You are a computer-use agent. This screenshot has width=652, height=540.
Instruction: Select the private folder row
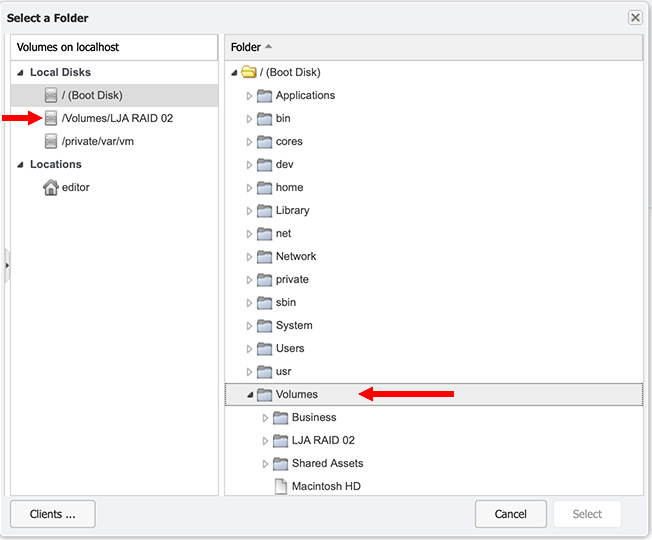click(434, 279)
